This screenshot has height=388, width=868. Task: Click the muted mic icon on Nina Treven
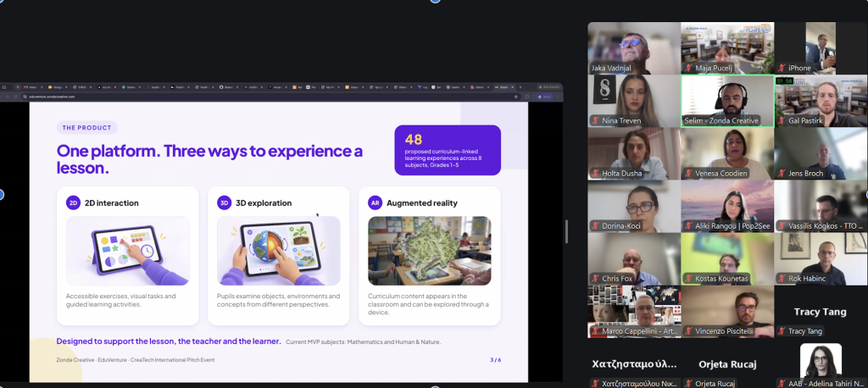596,120
